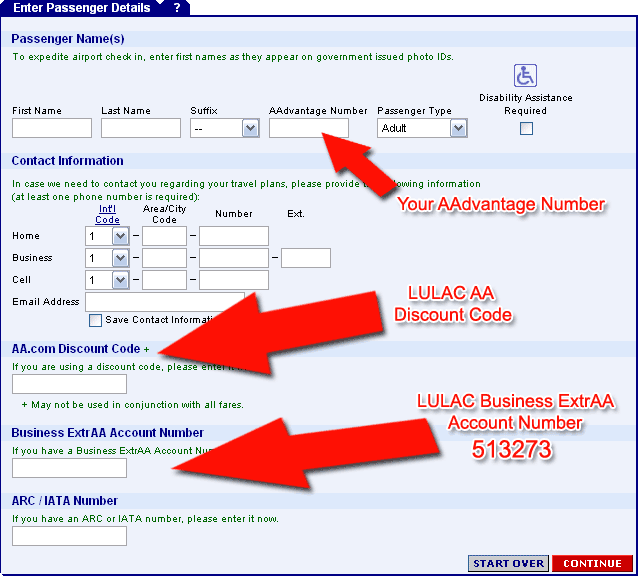Image resolution: width=638 pixels, height=577 pixels.
Task: Click the START OVER button
Action: pos(508,564)
